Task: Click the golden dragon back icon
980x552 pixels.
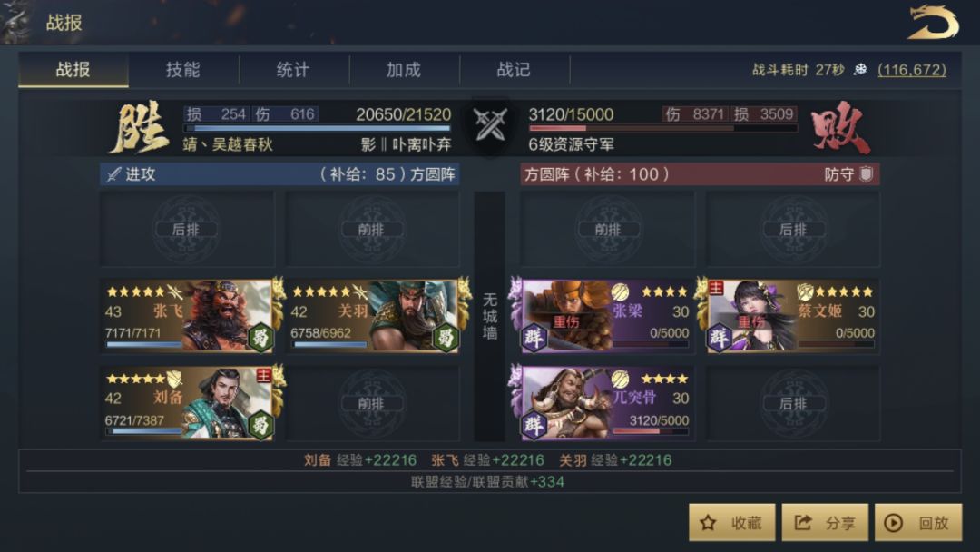Action: 933,23
